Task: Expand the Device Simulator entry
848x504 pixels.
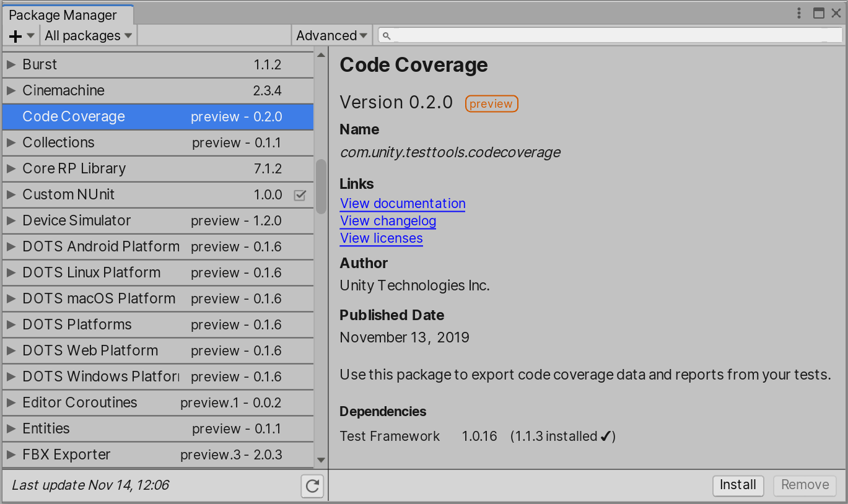Action: pos(11,220)
